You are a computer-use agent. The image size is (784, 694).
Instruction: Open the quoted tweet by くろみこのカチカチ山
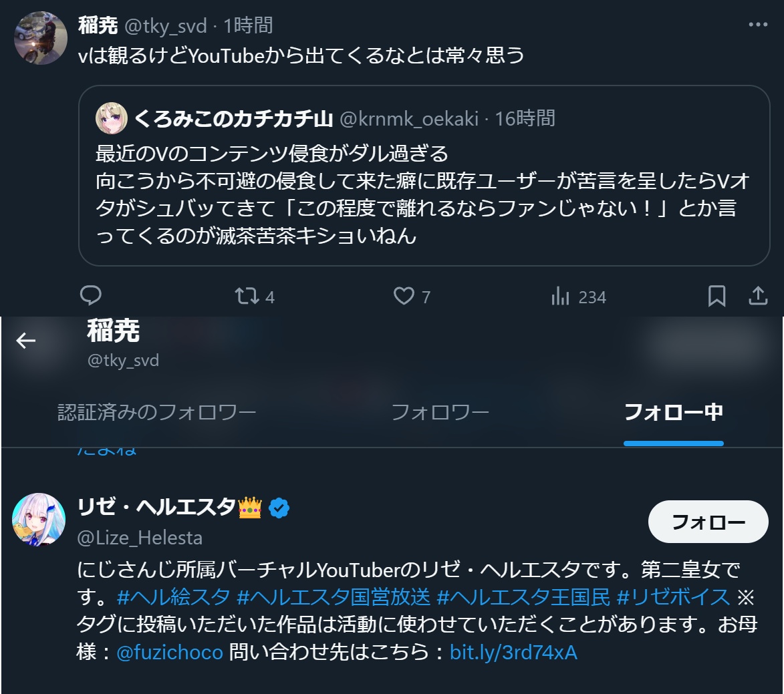pyautogui.click(x=424, y=176)
